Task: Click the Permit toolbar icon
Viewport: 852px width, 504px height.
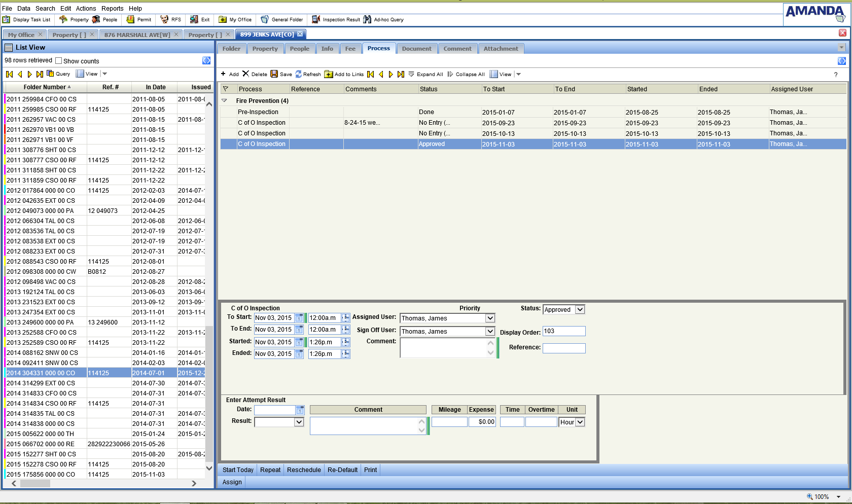Action: [x=130, y=20]
